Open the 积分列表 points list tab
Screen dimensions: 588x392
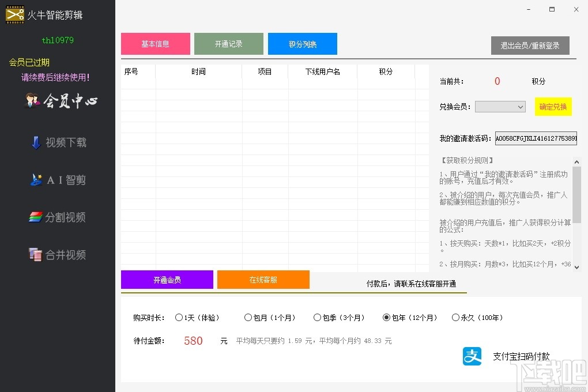(302, 43)
